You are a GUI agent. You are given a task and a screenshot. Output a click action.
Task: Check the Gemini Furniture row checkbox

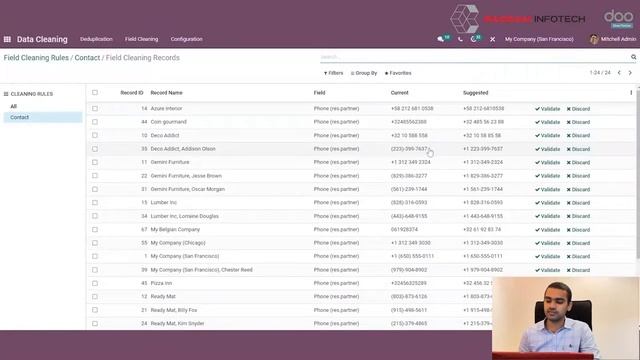pyautogui.click(x=95, y=162)
